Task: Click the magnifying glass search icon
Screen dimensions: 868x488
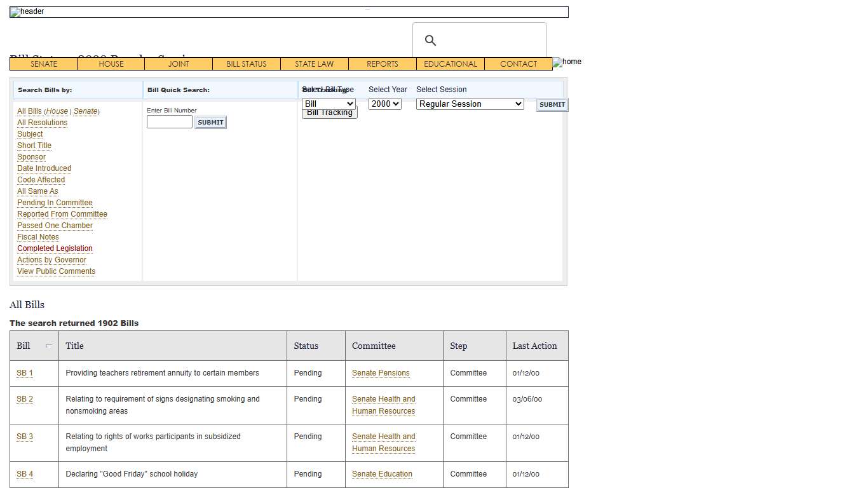Action: pos(430,41)
